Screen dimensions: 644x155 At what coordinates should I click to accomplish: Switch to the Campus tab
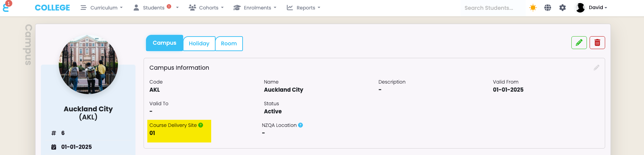click(x=165, y=43)
